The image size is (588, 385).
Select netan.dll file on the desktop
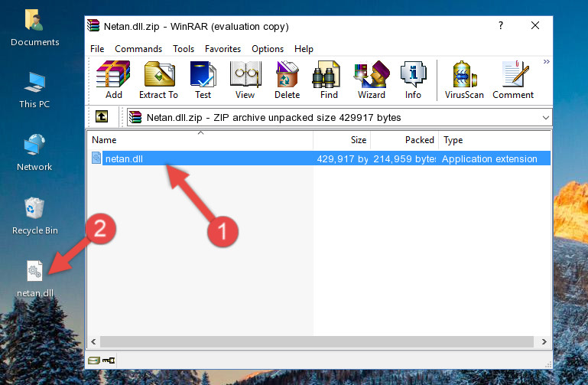35,279
